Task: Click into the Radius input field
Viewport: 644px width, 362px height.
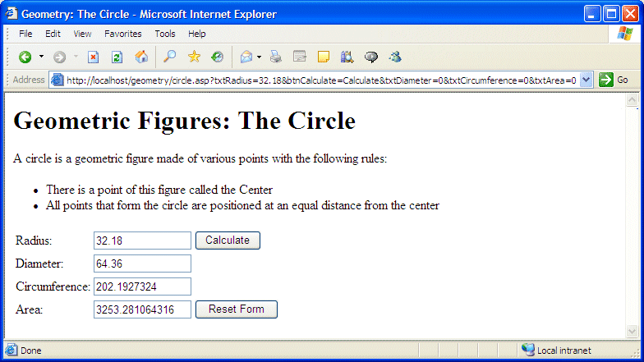Action: (142, 241)
